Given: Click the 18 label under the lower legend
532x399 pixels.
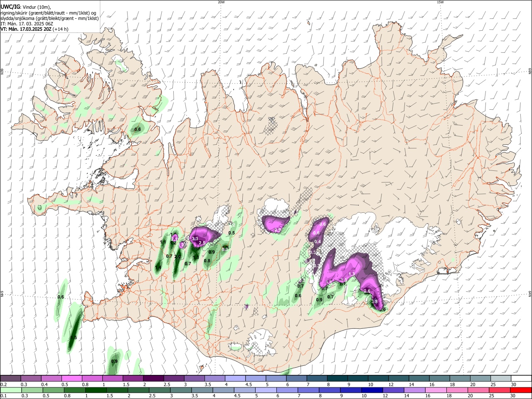Looking at the screenshot, I should coord(450,396).
